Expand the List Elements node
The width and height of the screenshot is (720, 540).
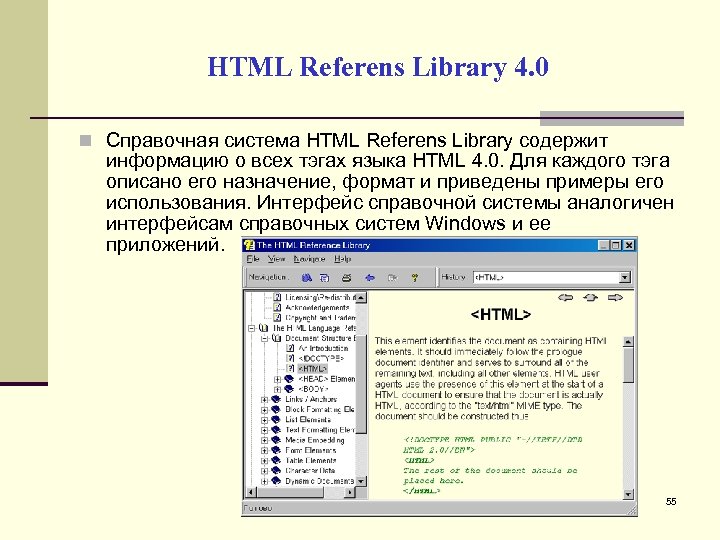coord(264,420)
